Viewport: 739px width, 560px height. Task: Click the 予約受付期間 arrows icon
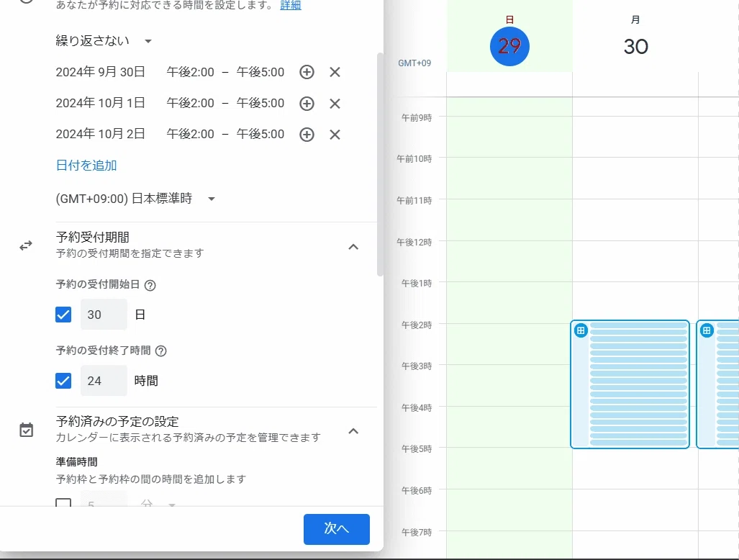pos(26,245)
